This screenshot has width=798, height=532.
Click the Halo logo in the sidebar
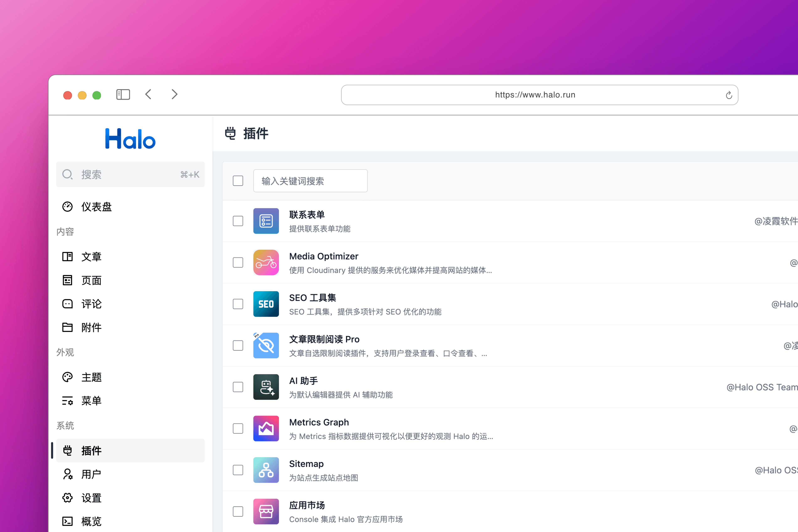(x=130, y=138)
